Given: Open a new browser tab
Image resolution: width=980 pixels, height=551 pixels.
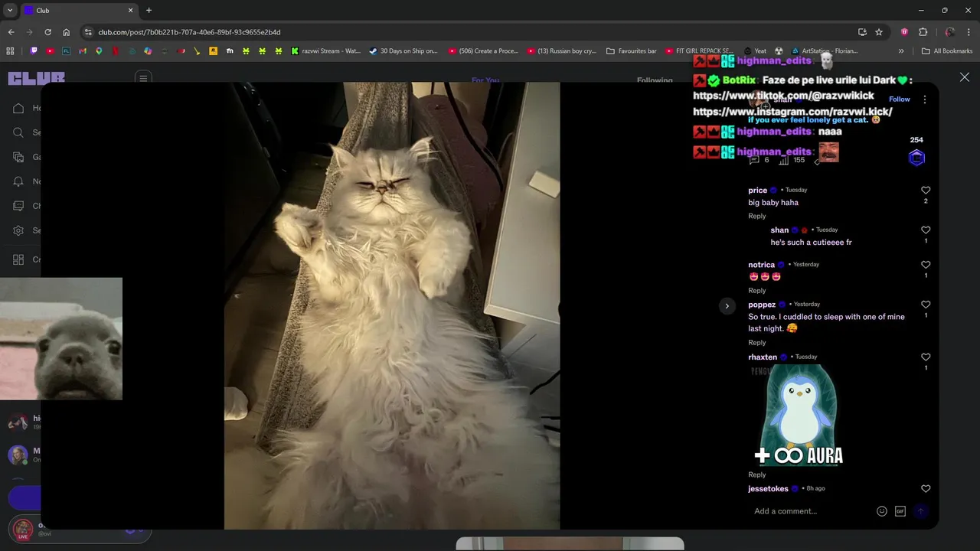Looking at the screenshot, I should (x=149, y=11).
